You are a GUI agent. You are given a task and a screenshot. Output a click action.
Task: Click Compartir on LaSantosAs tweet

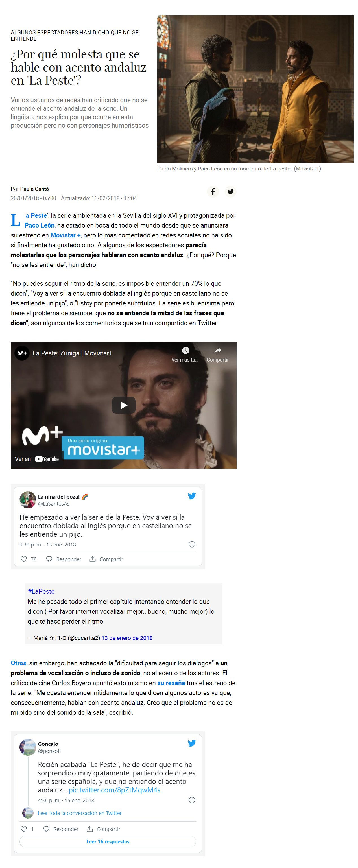106,559
